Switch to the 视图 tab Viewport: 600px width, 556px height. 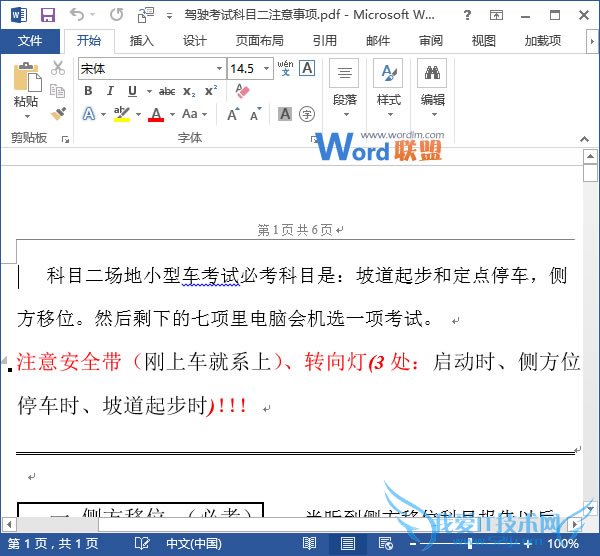(484, 41)
